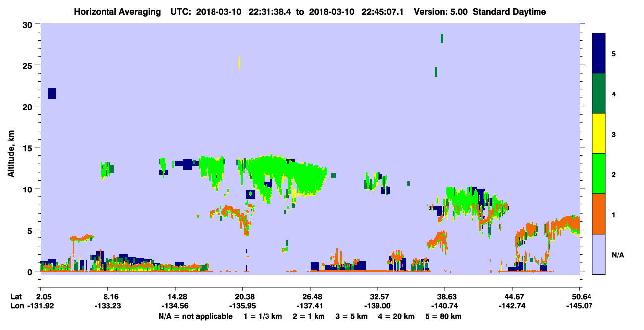The width and height of the screenshot is (644, 330).
Task: Click the "Lon" row label
Action: (17, 306)
